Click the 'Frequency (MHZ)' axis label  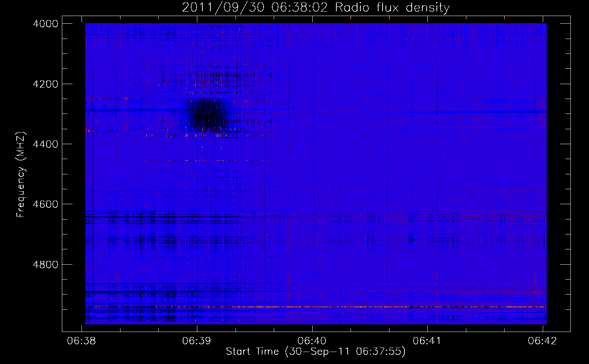(x=21, y=175)
